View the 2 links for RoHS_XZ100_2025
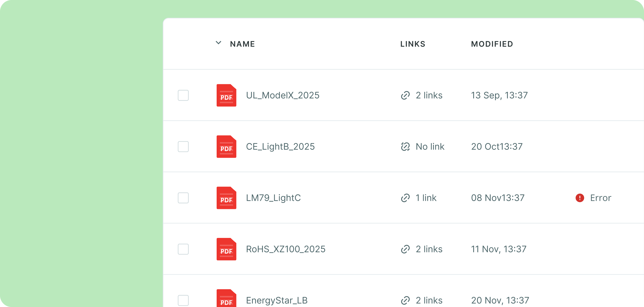 (429, 249)
